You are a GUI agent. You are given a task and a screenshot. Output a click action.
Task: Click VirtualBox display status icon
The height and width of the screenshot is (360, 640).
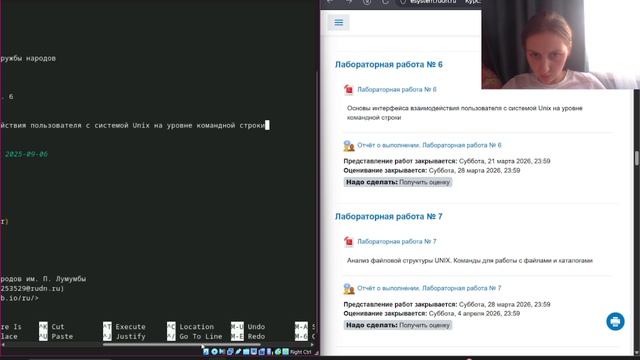(254, 351)
